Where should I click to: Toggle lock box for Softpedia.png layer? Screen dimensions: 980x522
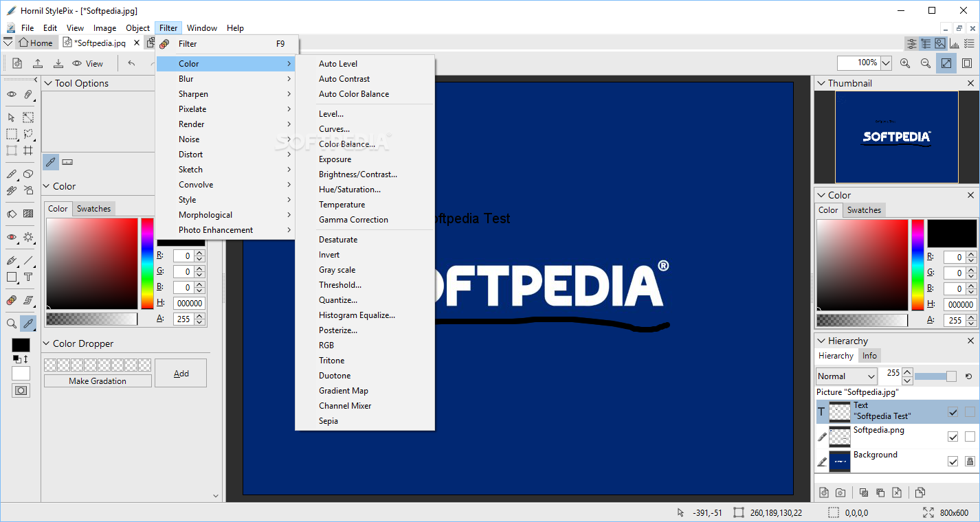click(970, 437)
